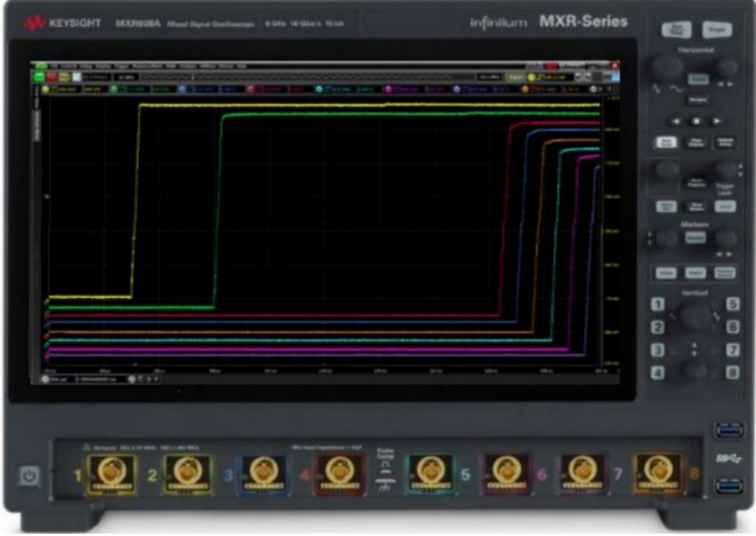
Task: Push the Default Setup key
Action: pos(726,142)
